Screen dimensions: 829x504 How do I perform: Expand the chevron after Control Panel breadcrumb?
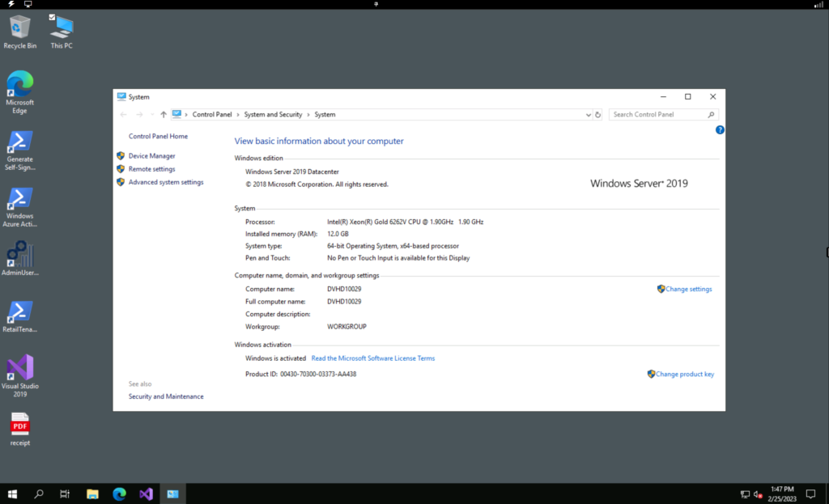(238, 115)
